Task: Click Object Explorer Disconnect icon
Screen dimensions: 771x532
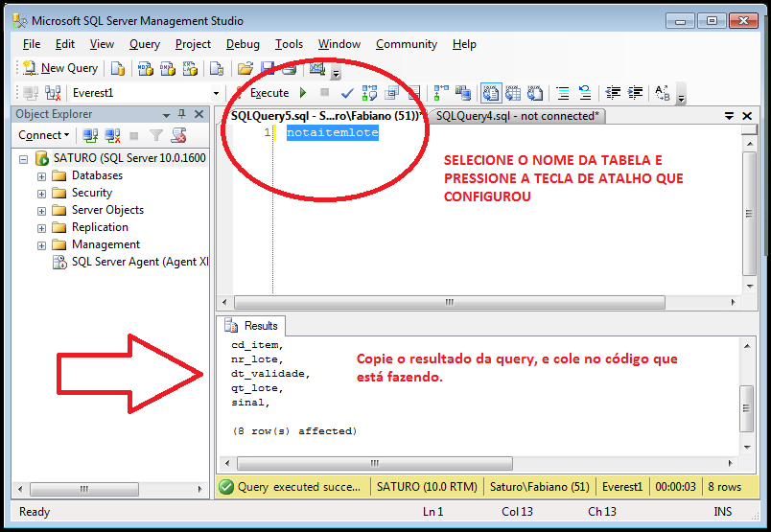Action: (x=112, y=135)
